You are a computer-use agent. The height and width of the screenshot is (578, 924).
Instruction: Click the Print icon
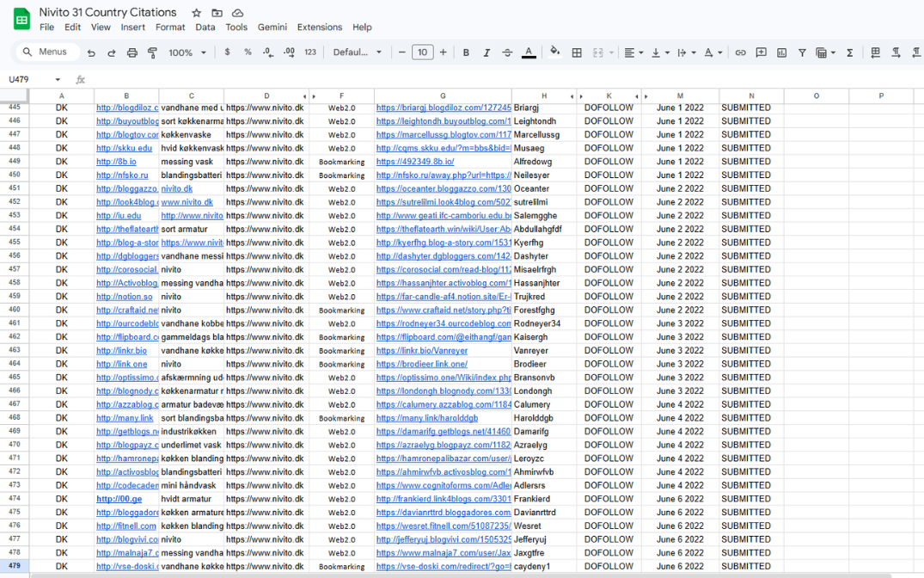132,52
